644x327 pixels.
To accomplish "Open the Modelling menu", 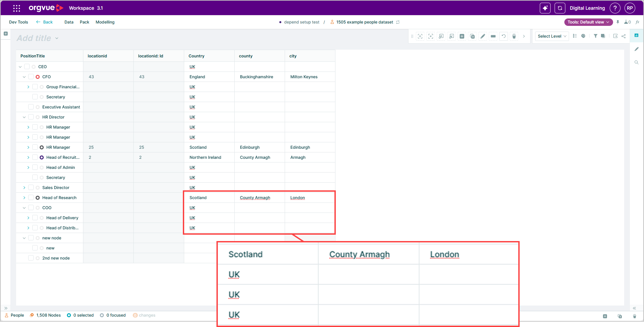I will click(105, 22).
